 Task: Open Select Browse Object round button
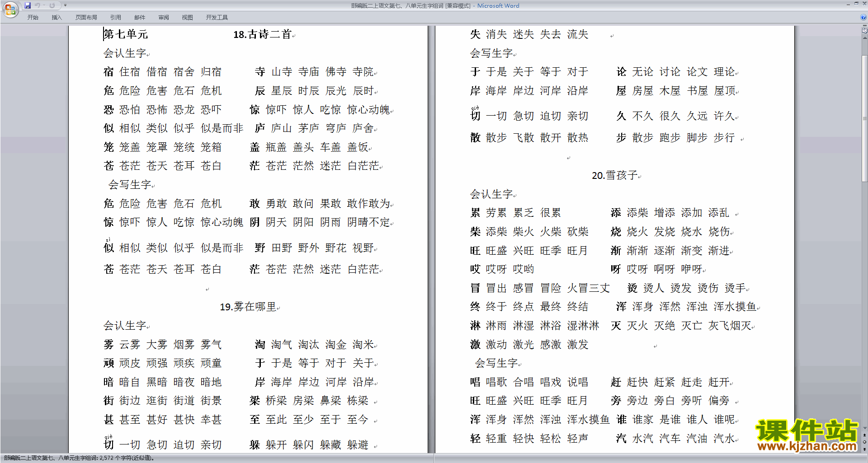coord(865,442)
